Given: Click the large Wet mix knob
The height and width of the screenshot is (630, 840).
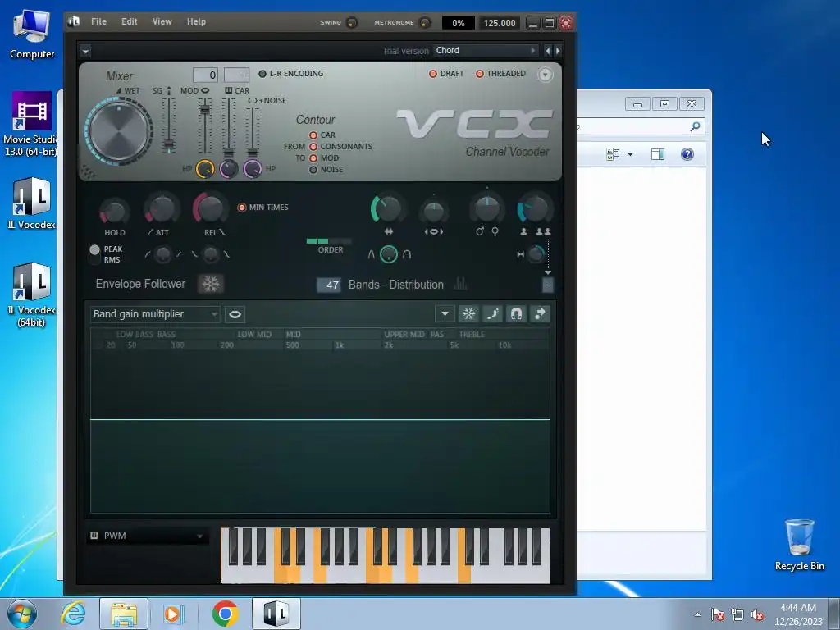Looking at the screenshot, I should tap(119, 130).
